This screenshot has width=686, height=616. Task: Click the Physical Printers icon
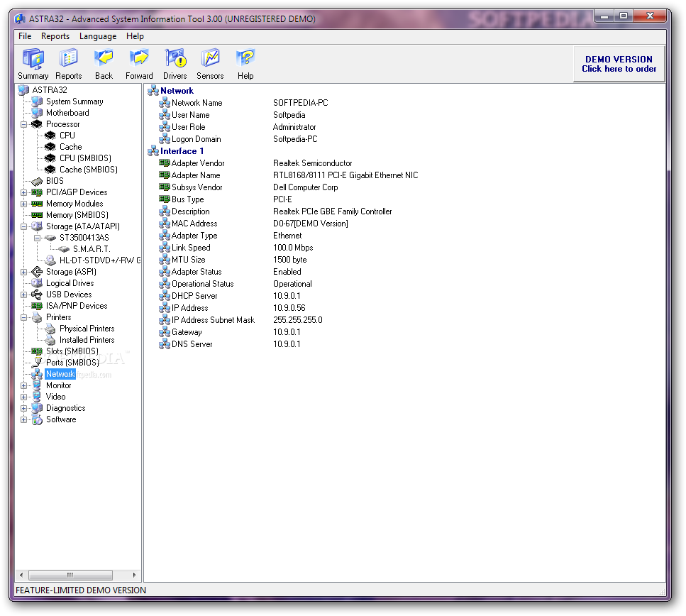click(51, 329)
